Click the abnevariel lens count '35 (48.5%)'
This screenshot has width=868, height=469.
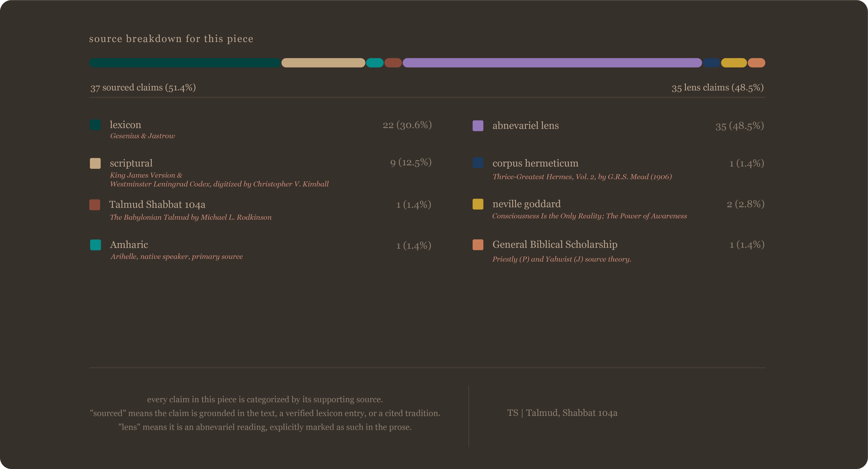(x=740, y=126)
